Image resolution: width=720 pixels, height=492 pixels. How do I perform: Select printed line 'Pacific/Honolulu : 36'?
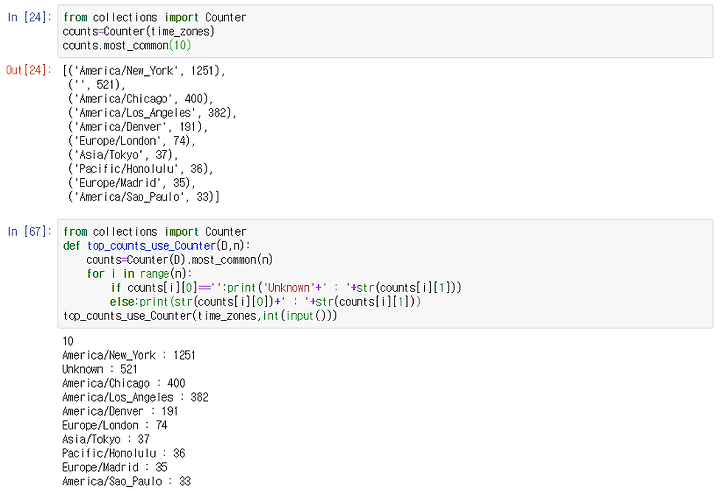[x=124, y=453]
